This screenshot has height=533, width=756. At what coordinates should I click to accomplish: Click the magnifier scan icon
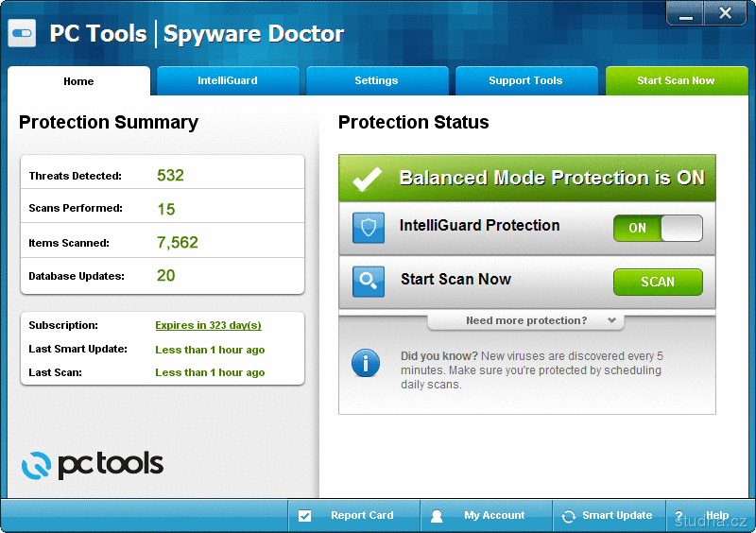pyautogui.click(x=369, y=282)
